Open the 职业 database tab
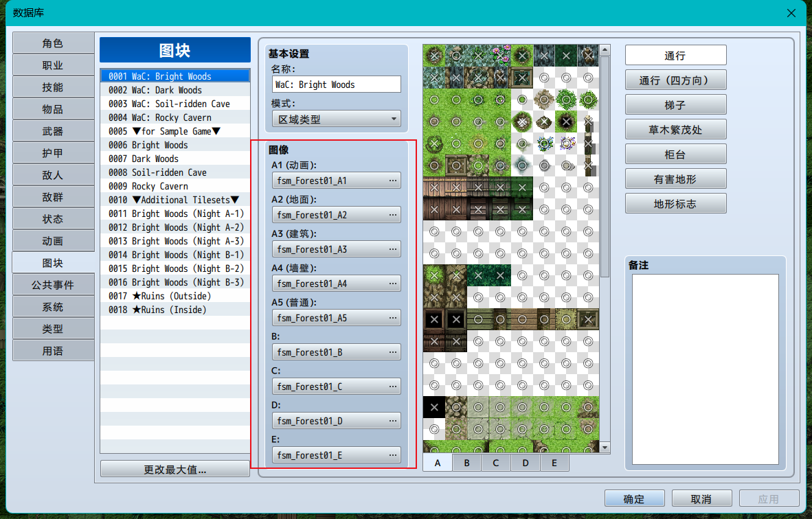Screen dimensions: 812x519 click(53, 65)
